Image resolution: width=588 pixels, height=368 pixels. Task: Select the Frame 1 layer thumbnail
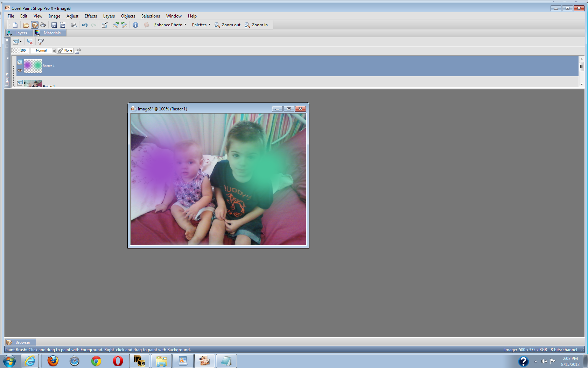(33, 84)
